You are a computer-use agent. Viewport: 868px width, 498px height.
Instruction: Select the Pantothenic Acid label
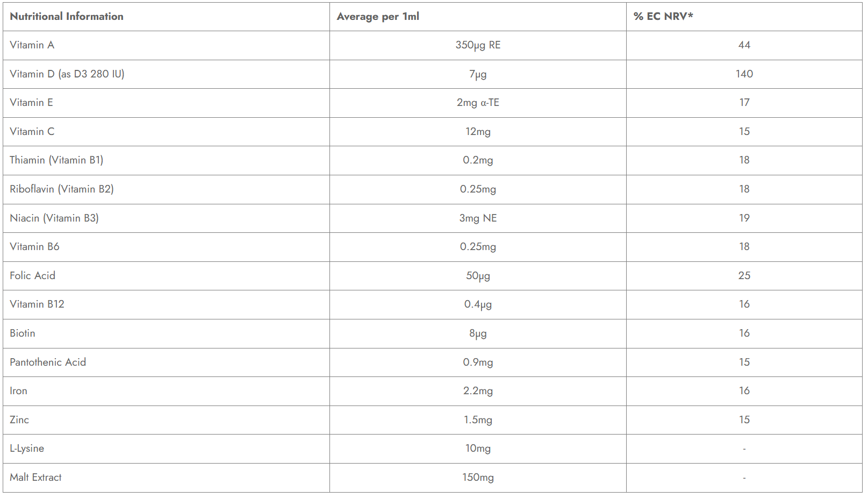[x=48, y=362]
